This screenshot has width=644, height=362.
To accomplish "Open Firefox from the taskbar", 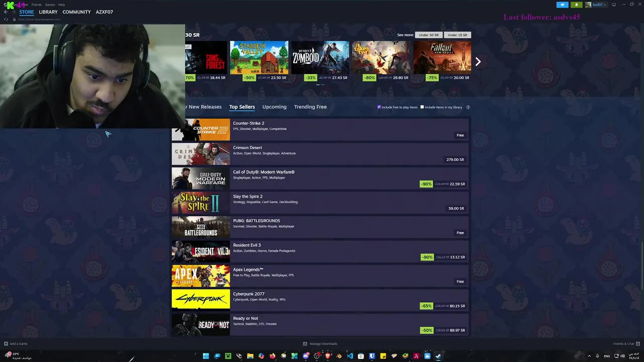I will pos(272,356).
